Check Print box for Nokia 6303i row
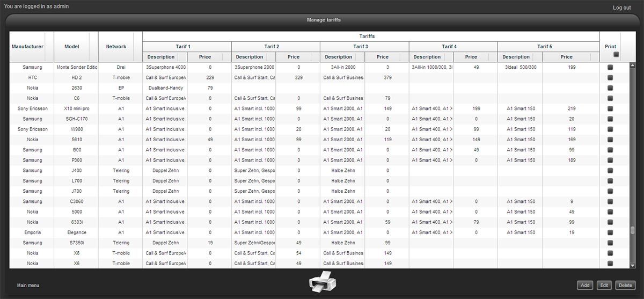644x299 pixels. coord(610,222)
